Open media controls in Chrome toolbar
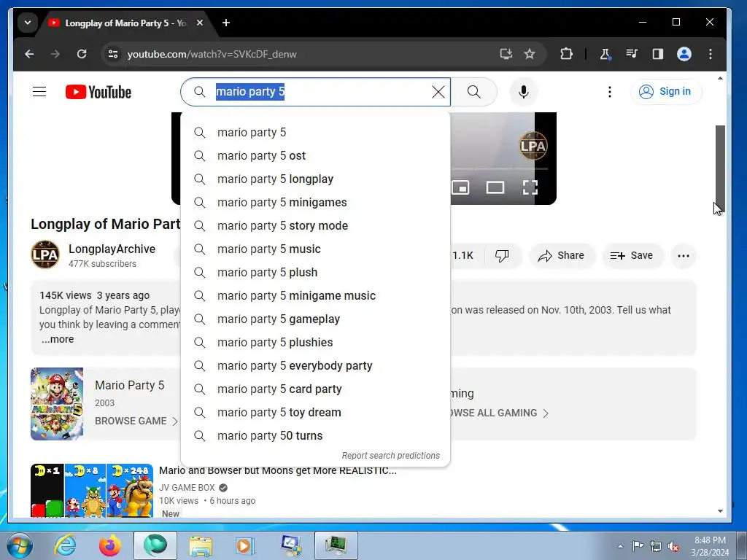Screen dimensions: 747x560 [632, 54]
